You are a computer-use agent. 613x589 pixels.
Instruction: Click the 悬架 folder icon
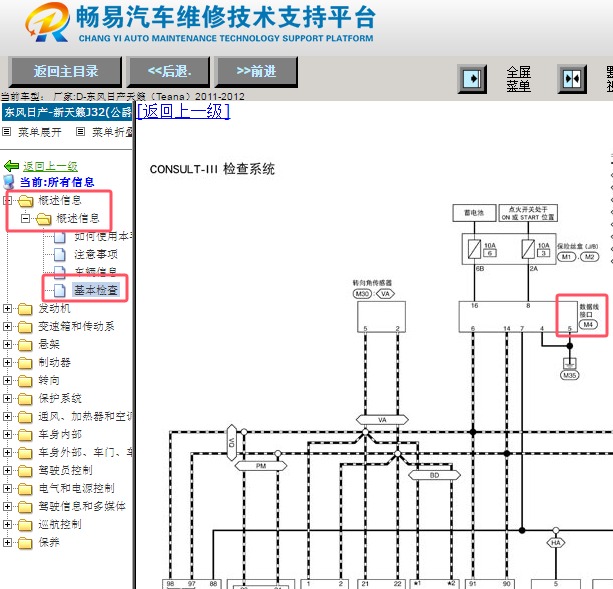25,345
